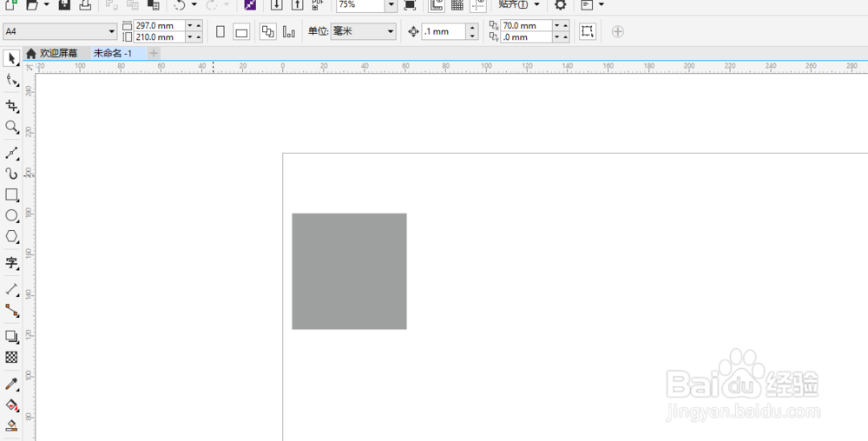Click the Paste clipboard icon

click(154, 5)
